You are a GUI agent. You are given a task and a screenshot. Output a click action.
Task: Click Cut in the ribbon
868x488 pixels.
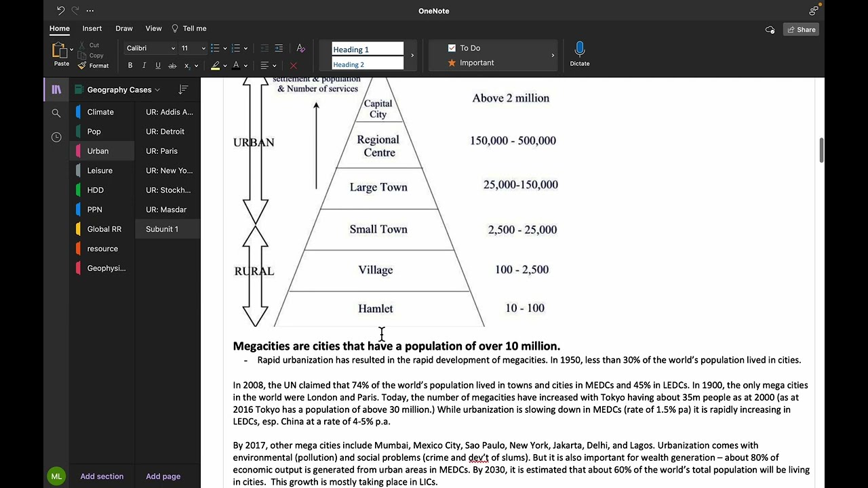89,45
